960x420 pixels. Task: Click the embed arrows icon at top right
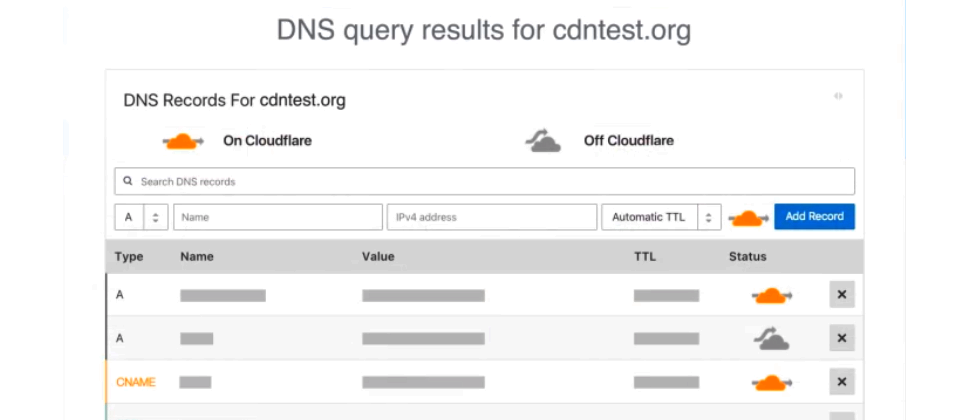(838, 96)
